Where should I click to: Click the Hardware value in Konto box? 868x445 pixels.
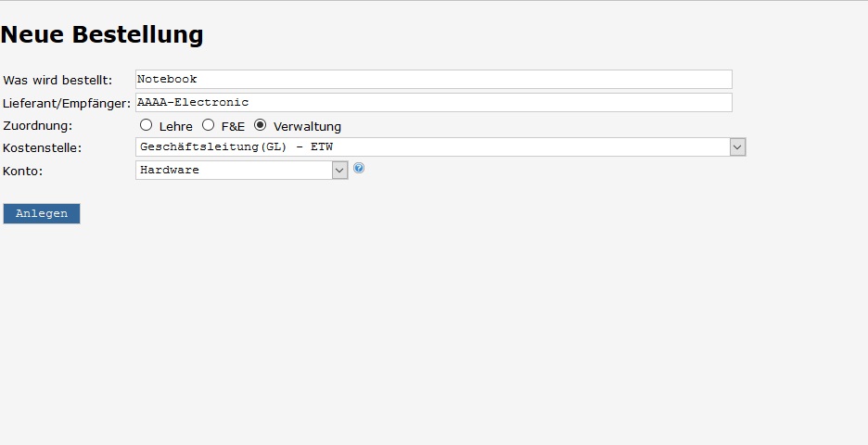click(x=170, y=171)
